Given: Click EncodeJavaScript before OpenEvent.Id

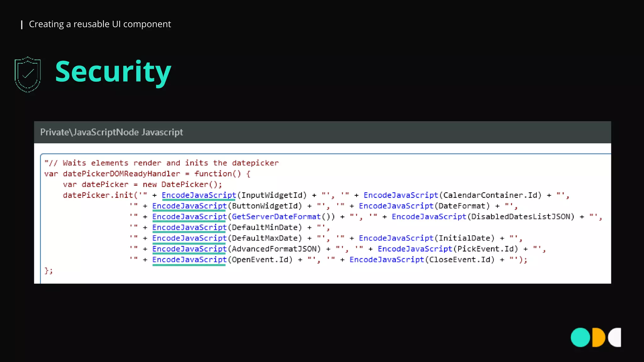Looking at the screenshot, I should click(x=189, y=260).
